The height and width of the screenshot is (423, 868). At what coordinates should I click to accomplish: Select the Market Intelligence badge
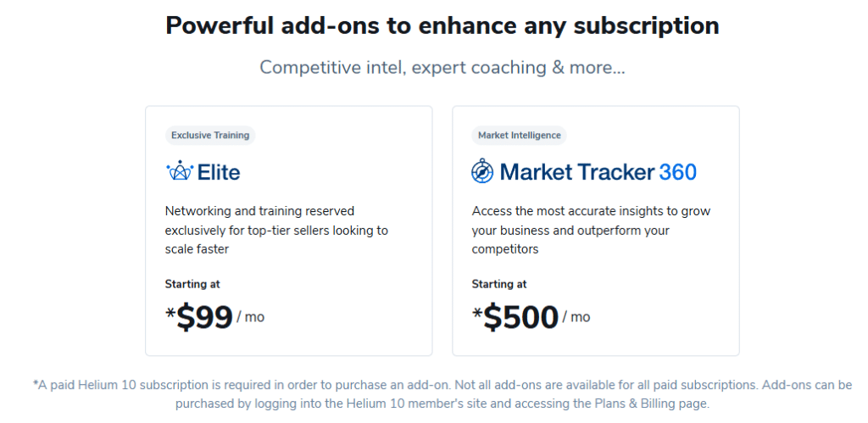(x=519, y=135)
